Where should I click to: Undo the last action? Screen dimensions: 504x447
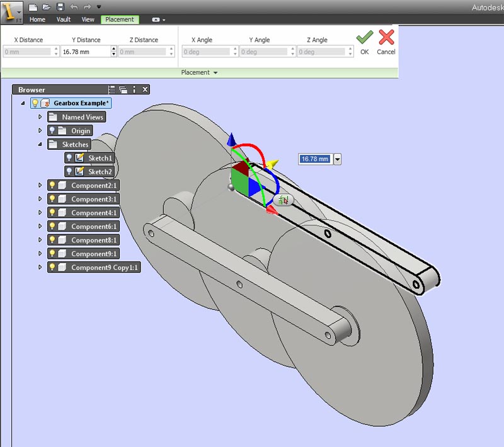click(74, 7)
